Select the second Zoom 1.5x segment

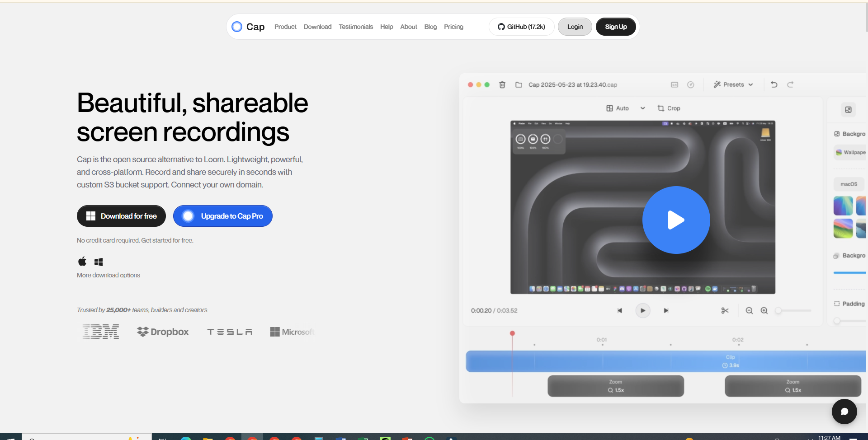pos(793,386)
